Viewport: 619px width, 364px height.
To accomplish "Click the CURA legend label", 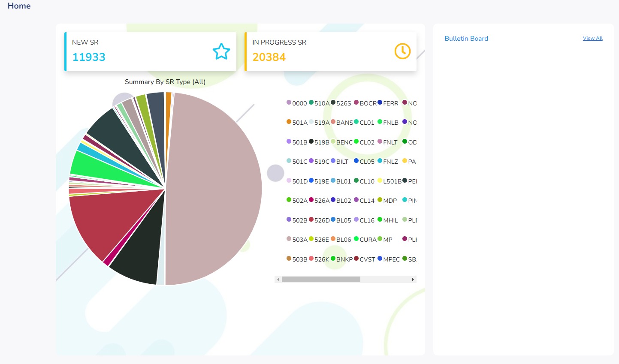I will pos(368,240).
